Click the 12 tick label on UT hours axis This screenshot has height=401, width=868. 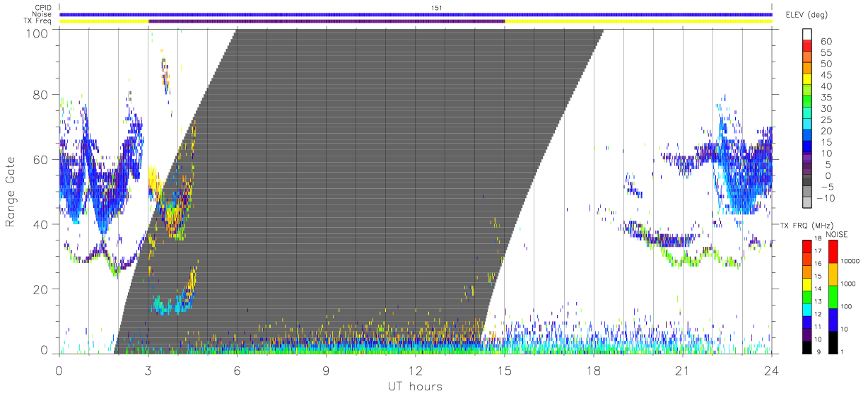coord(416,370)
